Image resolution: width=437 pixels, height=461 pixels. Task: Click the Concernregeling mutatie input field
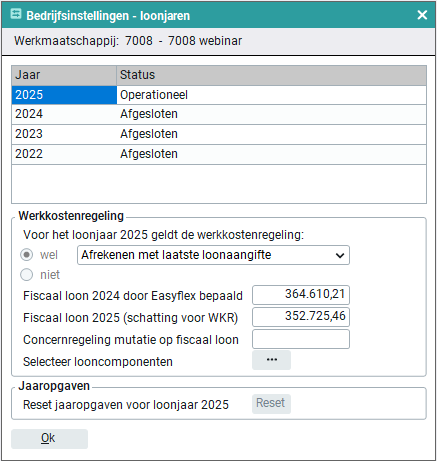point(301,339)
